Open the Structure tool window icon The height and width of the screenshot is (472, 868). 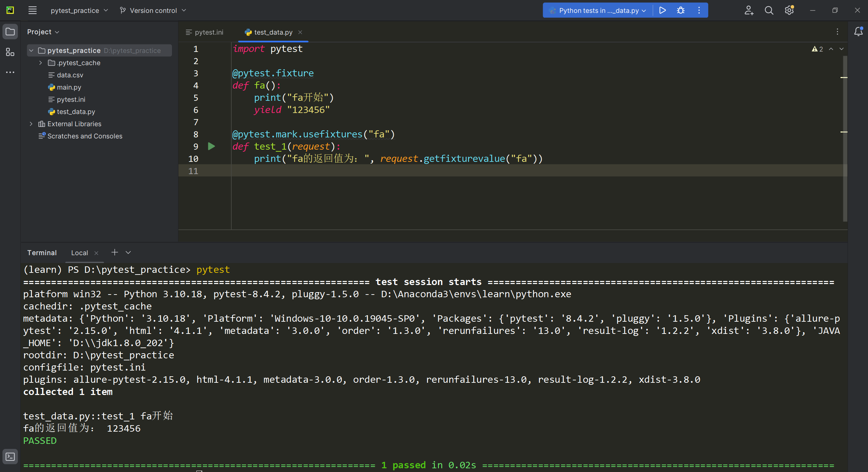point(10,52)
